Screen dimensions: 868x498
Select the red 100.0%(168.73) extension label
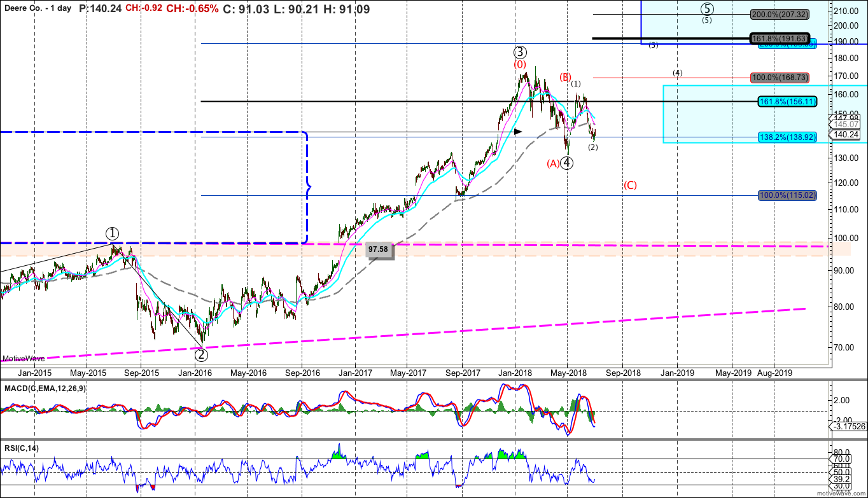click(x=780, y=77)
